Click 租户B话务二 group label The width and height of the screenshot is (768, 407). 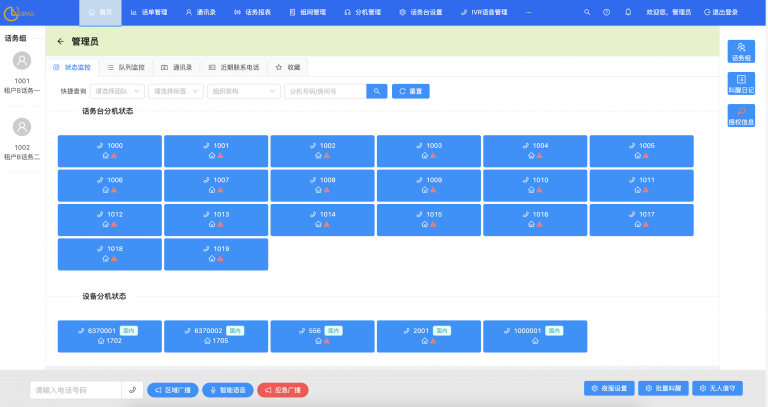22,157
